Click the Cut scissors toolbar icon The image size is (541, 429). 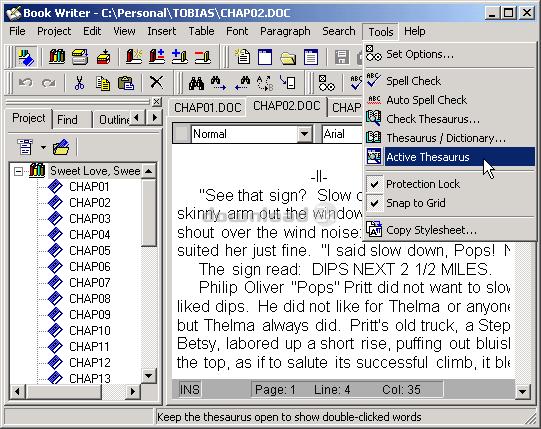click(x=79, y=83)
